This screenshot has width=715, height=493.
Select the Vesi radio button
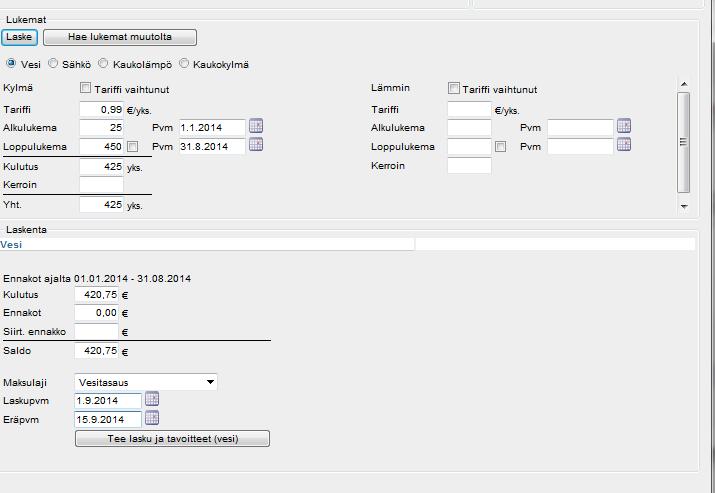coord(11,63)
